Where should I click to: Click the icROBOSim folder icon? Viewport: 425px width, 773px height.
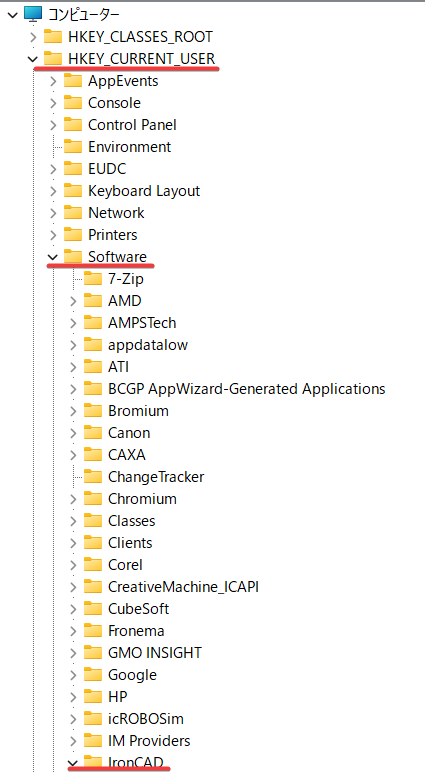tap(93, 719)
